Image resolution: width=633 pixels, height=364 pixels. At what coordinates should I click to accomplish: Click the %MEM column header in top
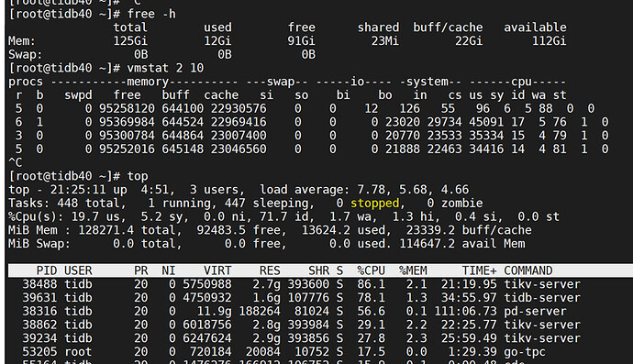(413, 270)
